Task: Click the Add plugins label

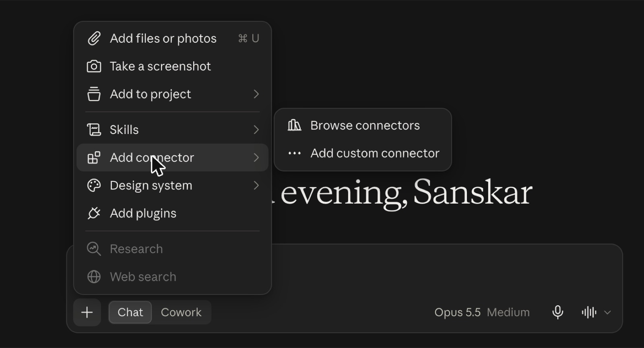Action: pos(143,213)
